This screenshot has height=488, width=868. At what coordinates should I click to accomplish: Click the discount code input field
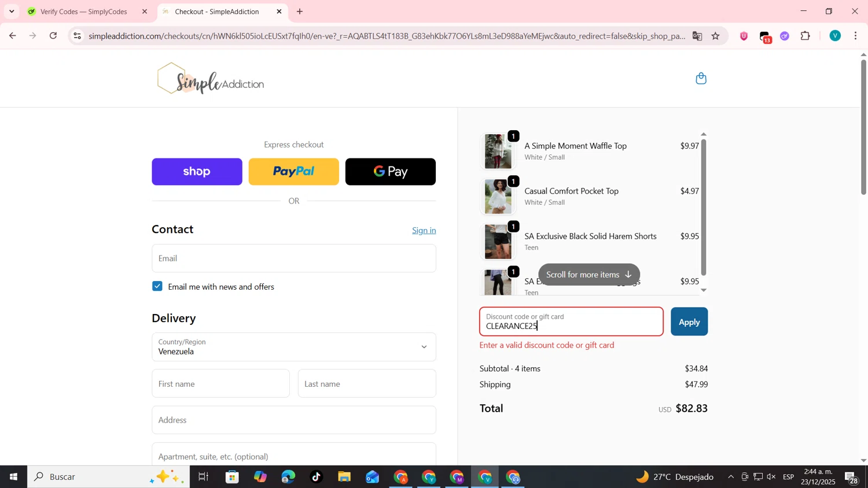[571, 322]
